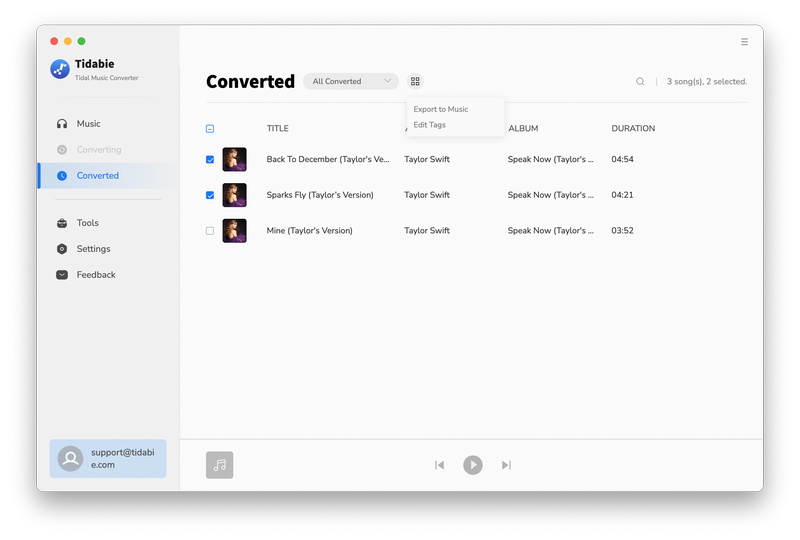Expand the All Converted filter dropdown

(x=351, y=81)
